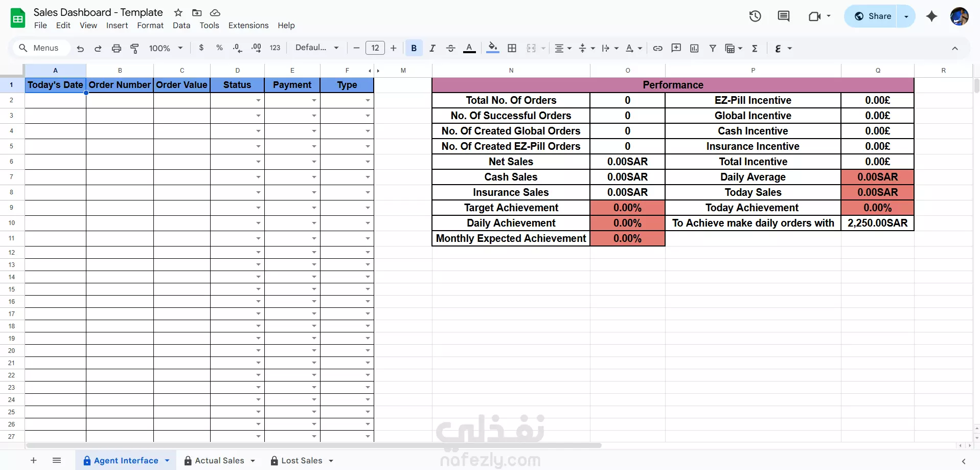
Task: Click the Share button
Action: [873, 16]
